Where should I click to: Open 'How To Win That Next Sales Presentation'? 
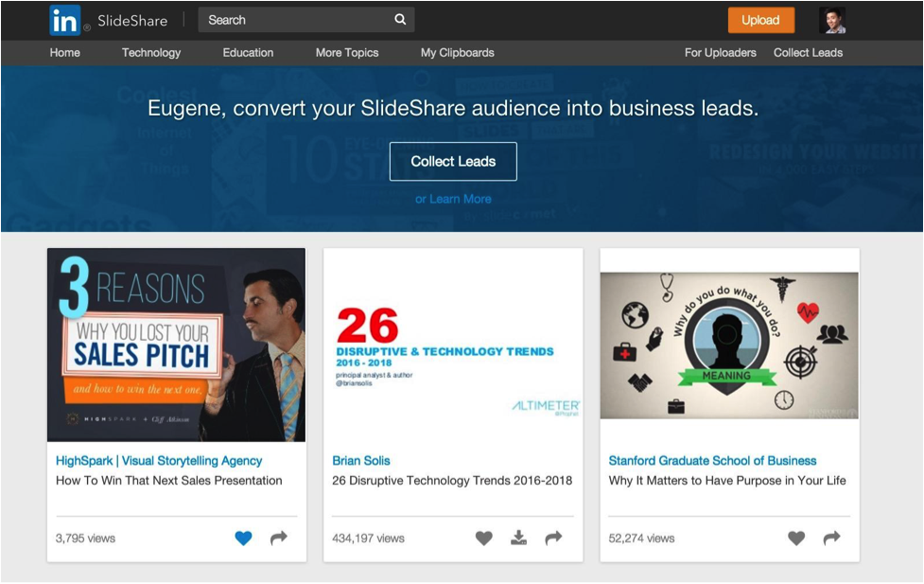click(x=169, y=480)
